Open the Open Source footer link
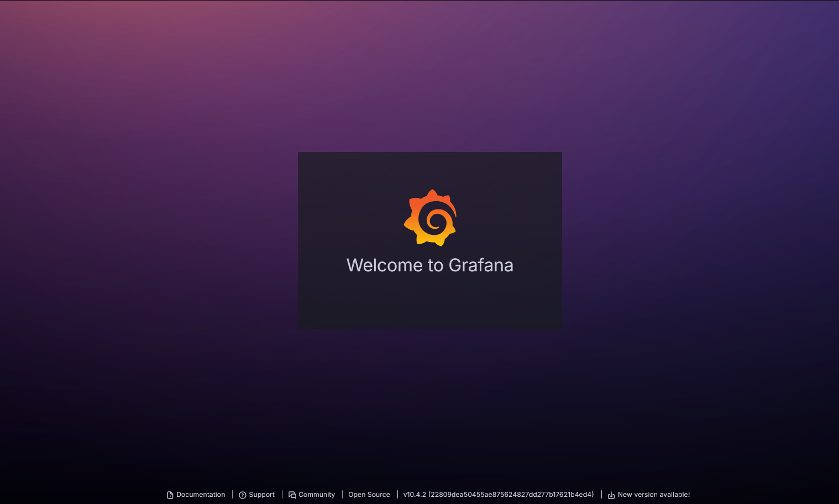 point(369,495)
